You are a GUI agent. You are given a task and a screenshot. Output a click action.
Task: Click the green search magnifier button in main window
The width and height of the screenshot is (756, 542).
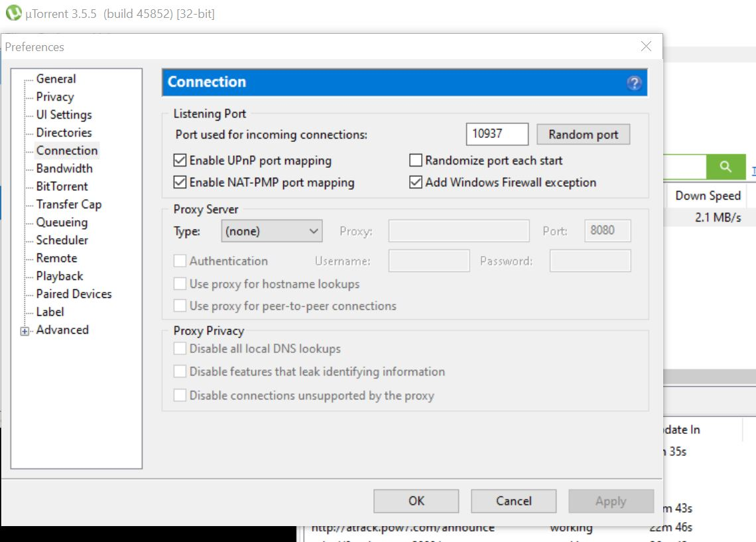[725, 167]
